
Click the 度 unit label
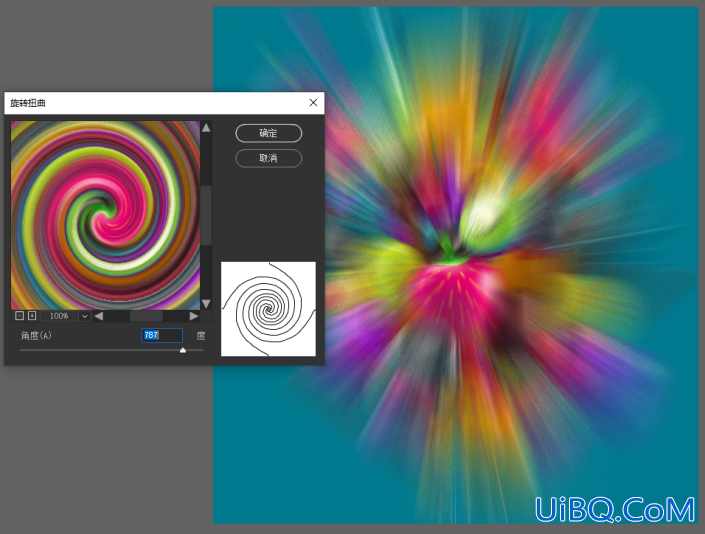201,336
